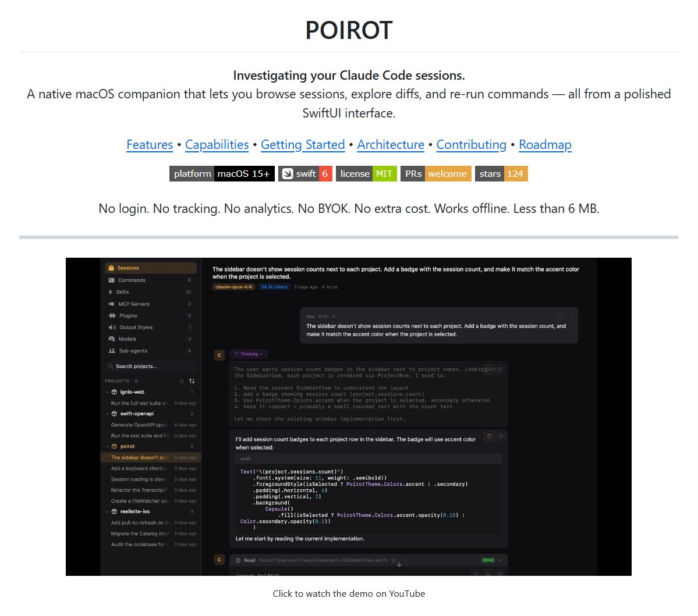Click the file icon in the Read row
698x616 pixels.
point(238,560)
